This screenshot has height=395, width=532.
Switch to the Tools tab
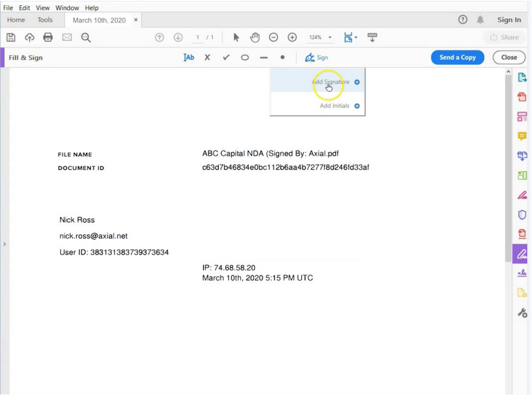click(x=45, y=20)
